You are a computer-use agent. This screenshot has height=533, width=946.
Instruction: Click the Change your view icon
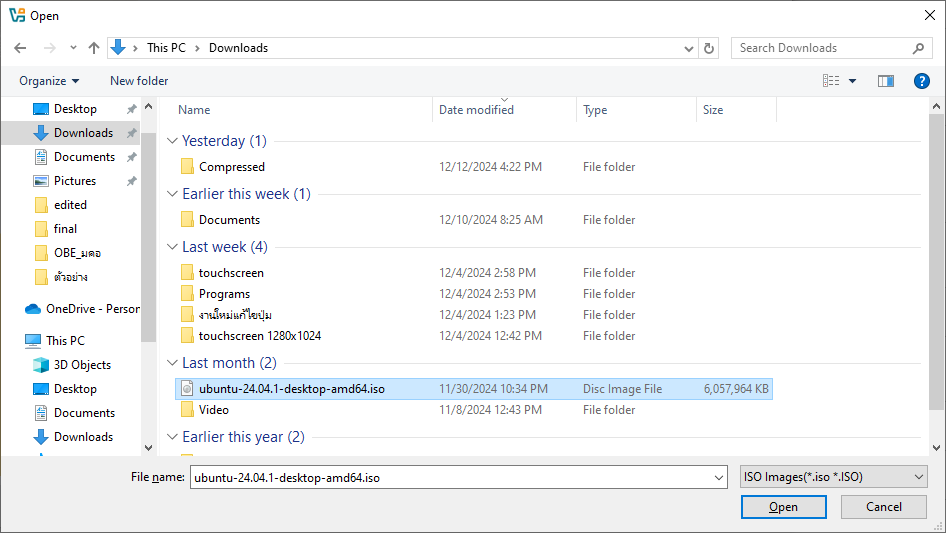click(831, 81)
